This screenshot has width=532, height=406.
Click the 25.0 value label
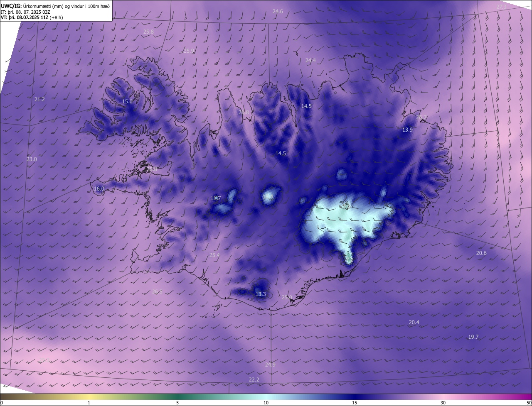(287, 298)
